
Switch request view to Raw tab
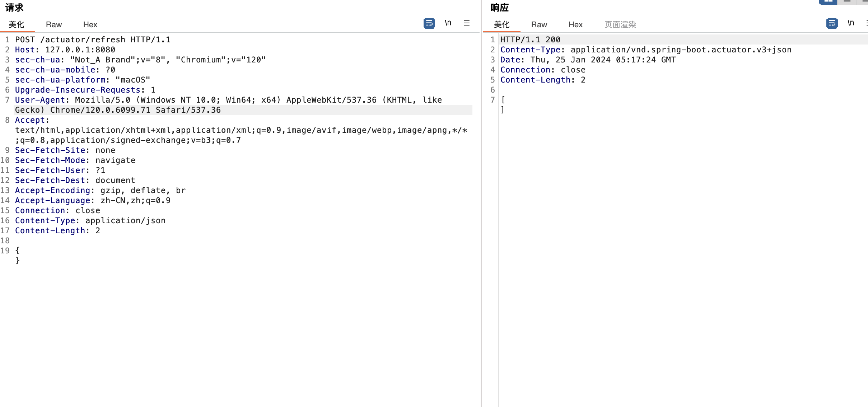coord(54,24)
